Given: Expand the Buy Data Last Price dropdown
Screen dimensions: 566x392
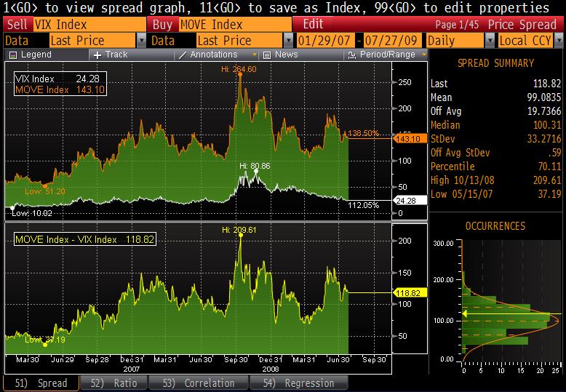Looking at the screenshot, I should click(x=288, y=41).
